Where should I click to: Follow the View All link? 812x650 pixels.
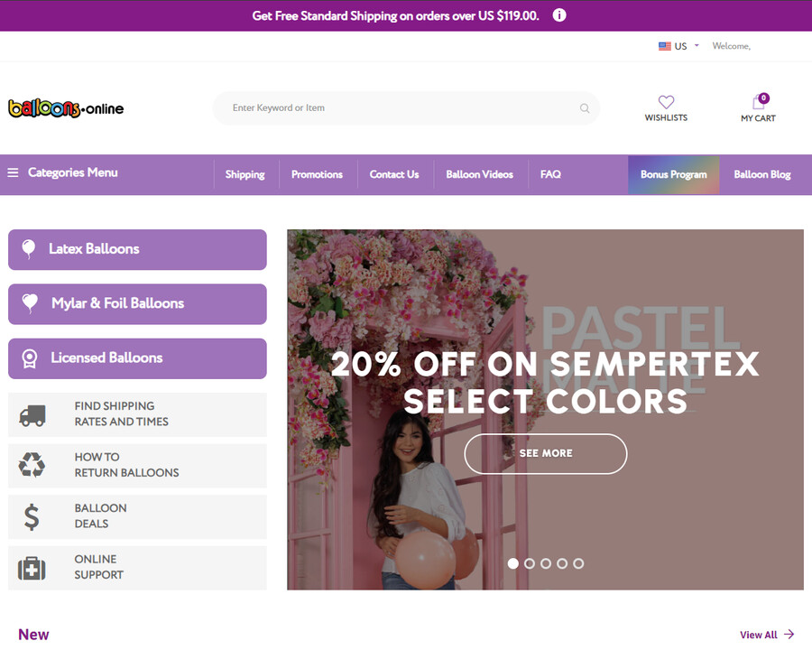tap(766, 635)
